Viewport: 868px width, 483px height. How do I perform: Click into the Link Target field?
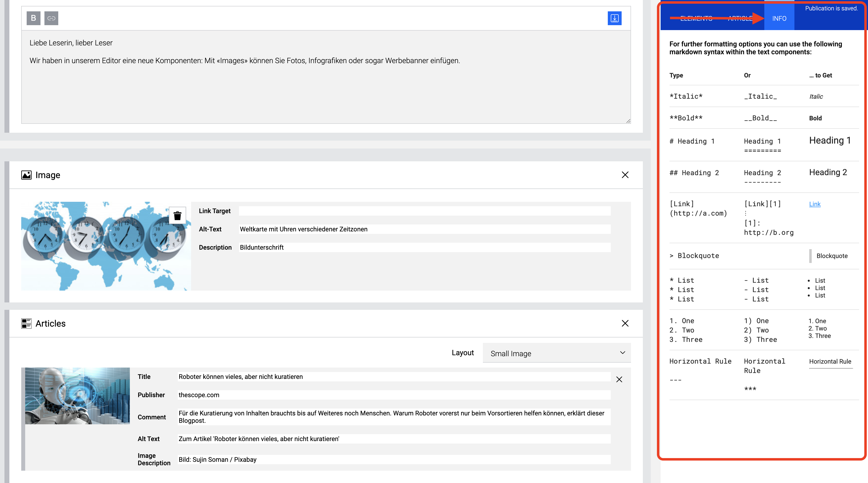425,211
